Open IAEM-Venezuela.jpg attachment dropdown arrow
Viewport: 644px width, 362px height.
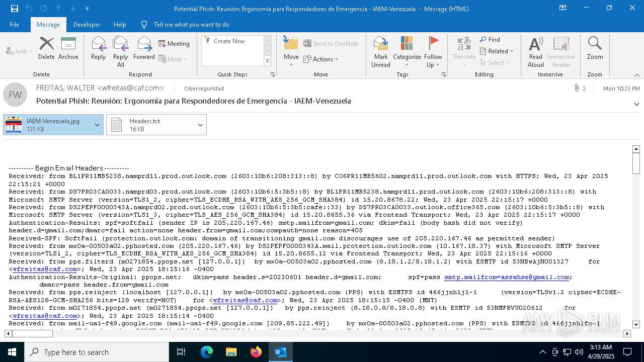pos(97,125)
